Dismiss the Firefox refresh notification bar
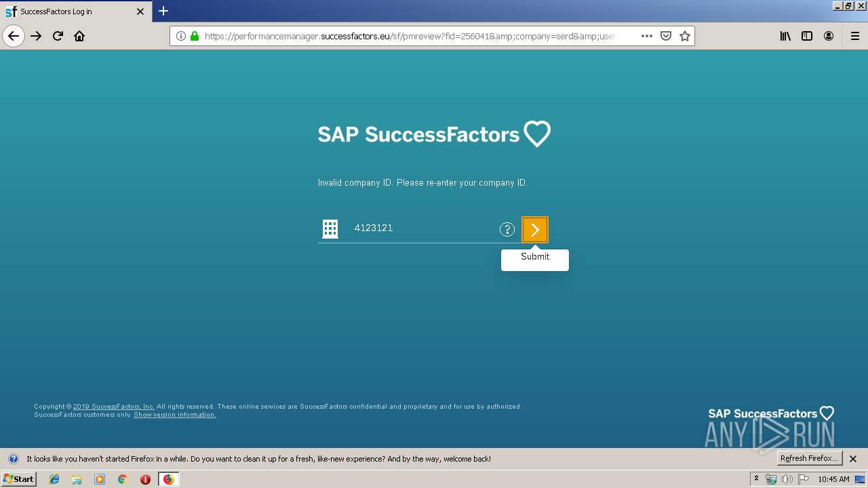The image size is (868, 488). click(x=853, y=459)
